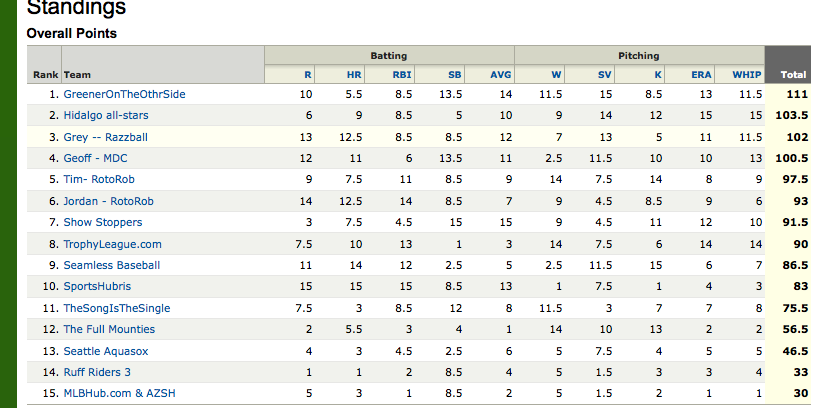Sort by the SB column header
This screenshot has width=817, height=408.
coord(454,75)
